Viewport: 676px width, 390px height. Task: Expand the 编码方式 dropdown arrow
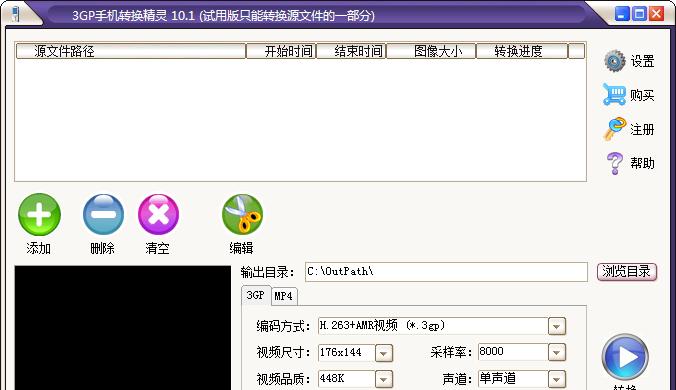pyautogui.click(x=557, y=326)
